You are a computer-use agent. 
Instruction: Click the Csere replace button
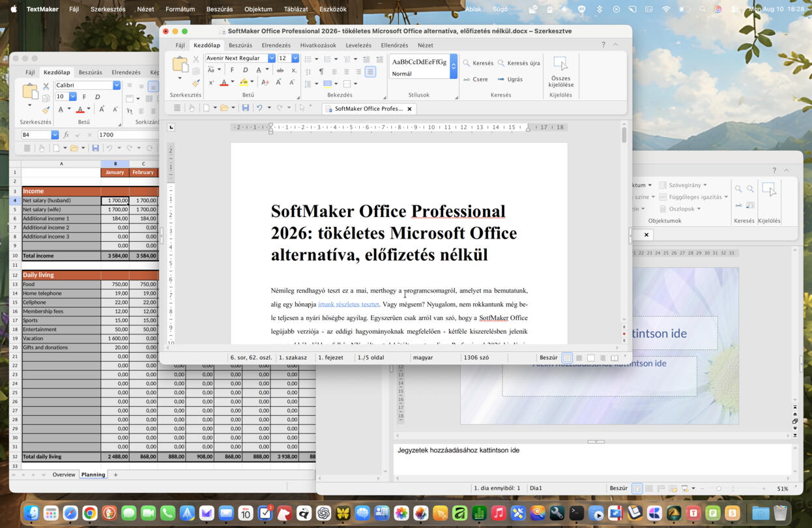coord(476,79)
